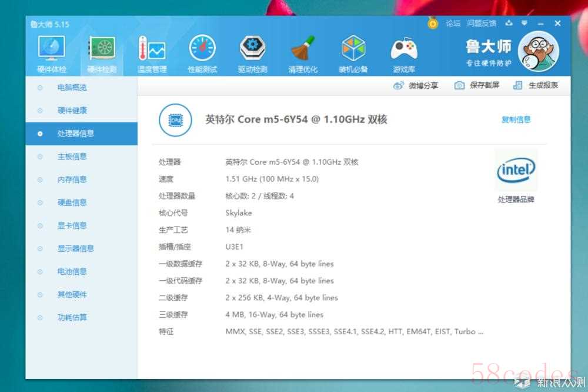588x392 pixels.
Task: Click the U3E1 socket value
Action: (x=234, y=247)
